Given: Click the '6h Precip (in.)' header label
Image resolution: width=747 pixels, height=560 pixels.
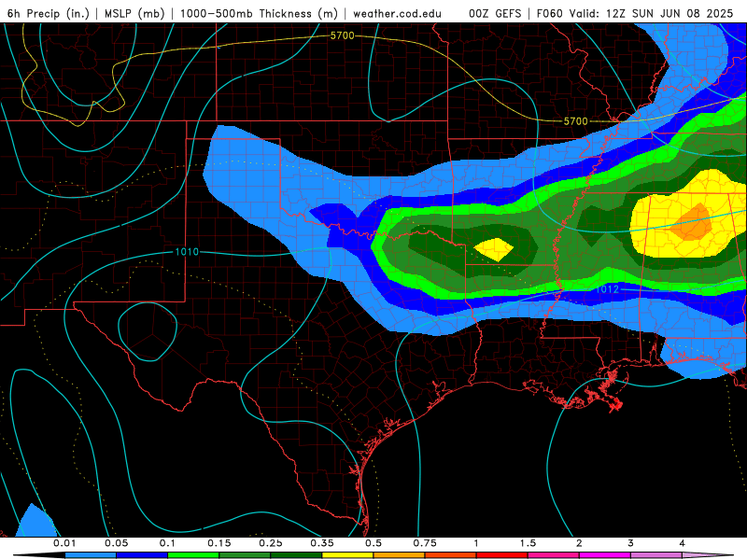Looking at the screenshot, I should (49, 13).
